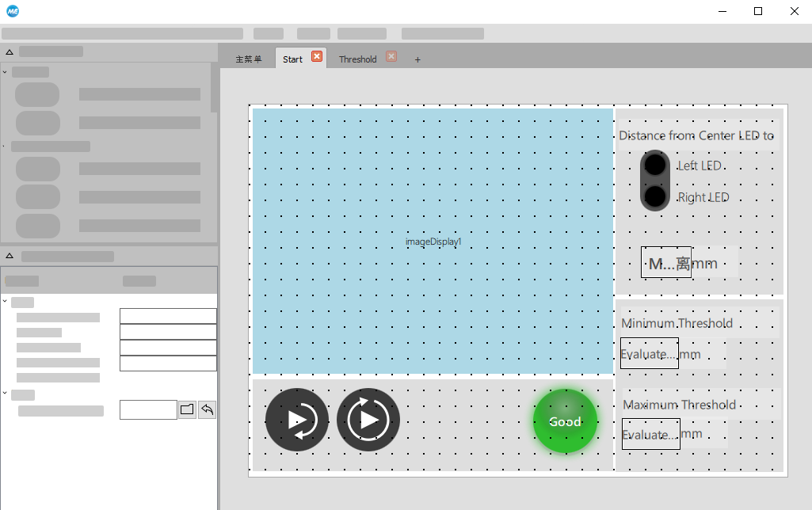Image resolution: width=812 pixels, height=510 pixels.
Task: Add a new tab with the plus icon
Action: pyautogui.click(x=417, y=59)
